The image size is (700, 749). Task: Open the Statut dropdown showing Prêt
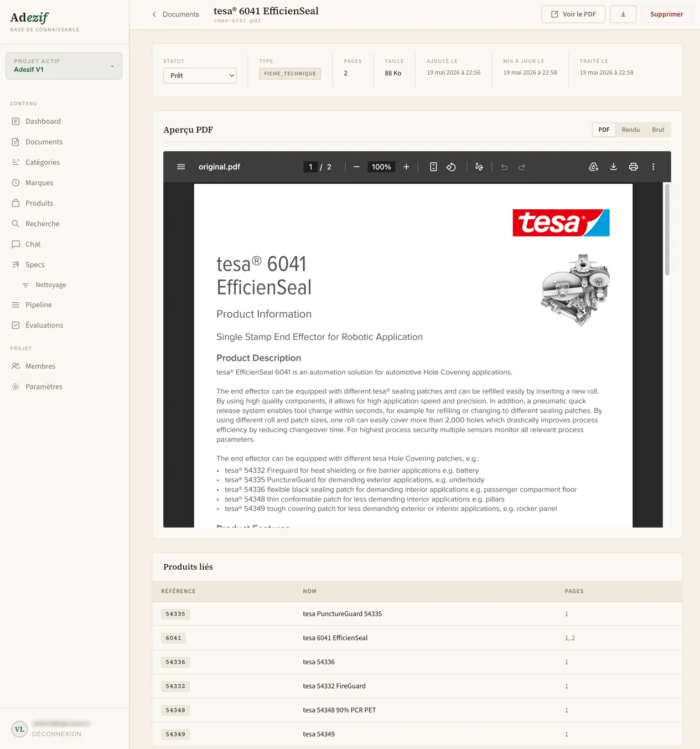click(x=200, y=75)
